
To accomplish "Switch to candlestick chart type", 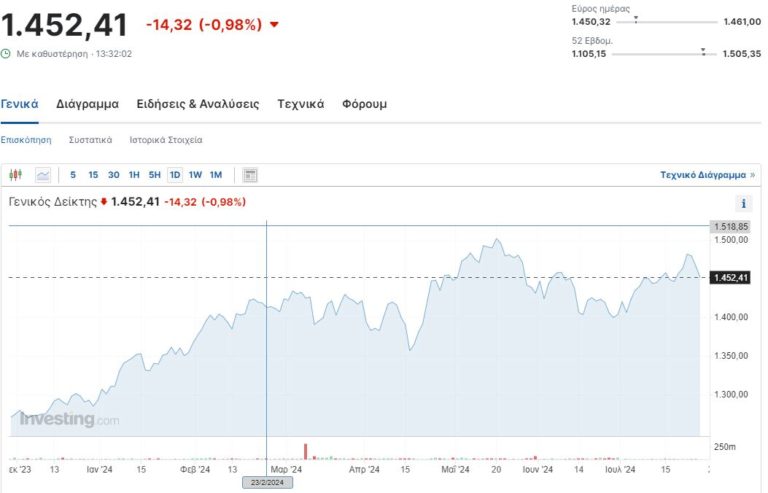I will click(15, 175).
